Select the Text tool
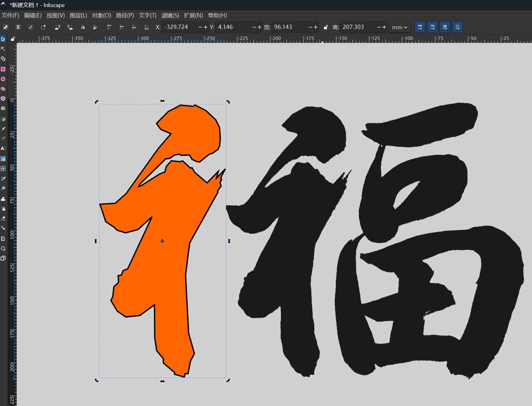Screen dimensions: 532x406 (x=3, y=148)
